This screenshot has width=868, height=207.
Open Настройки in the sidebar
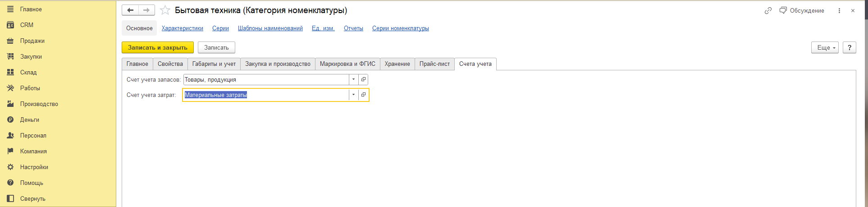[34, 167]
